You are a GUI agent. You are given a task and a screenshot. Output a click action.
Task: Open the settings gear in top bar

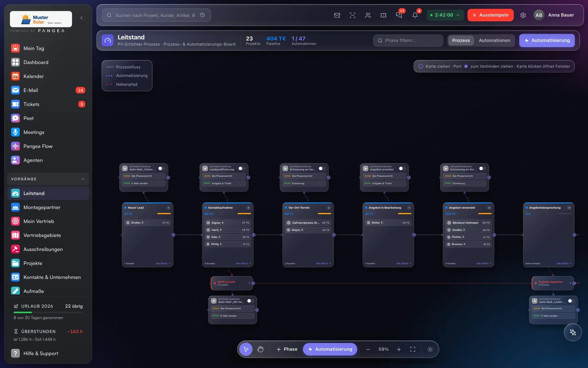click(523, 15)
